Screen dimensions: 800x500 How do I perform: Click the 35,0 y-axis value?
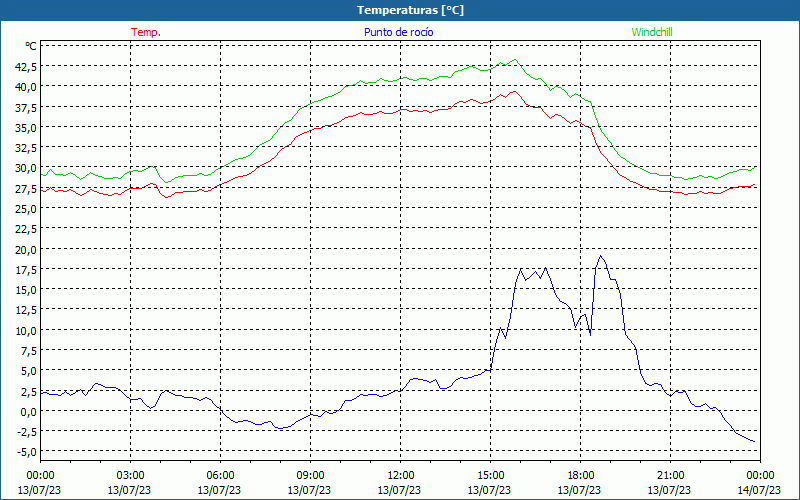click(26, 127)
